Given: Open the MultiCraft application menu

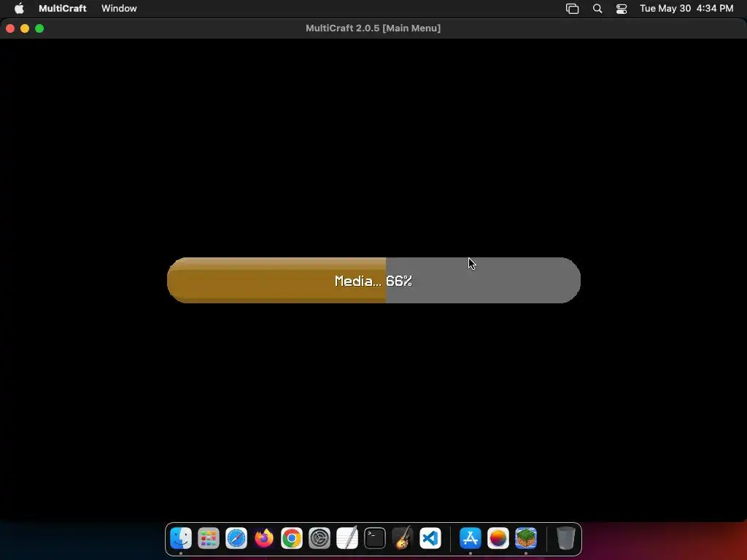Looking at the screenshot, I should pos(63,8).
